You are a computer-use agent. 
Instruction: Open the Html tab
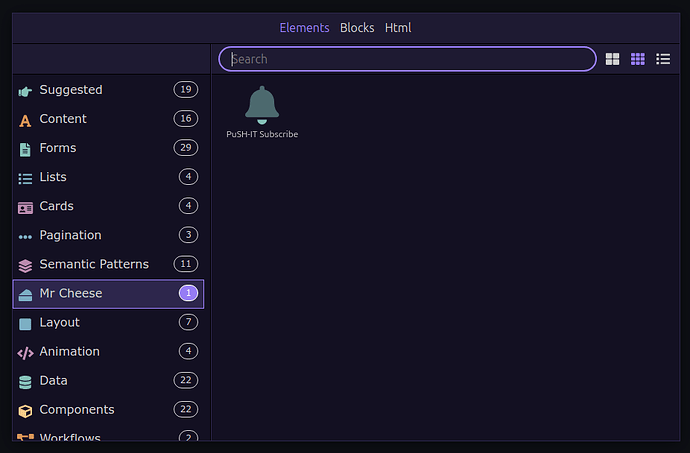pyautogui.click(x=398, y=28)
